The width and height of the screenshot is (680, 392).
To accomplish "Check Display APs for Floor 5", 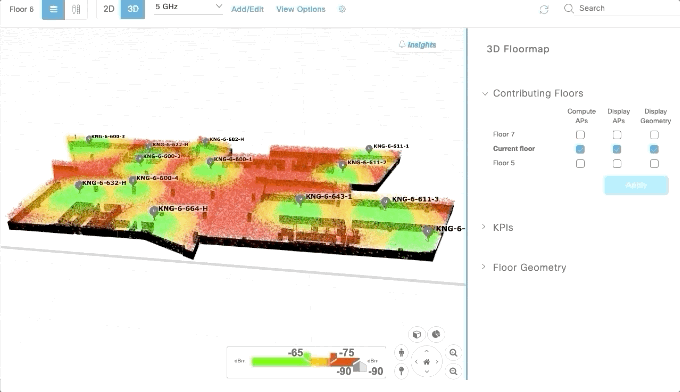I will 617,163.
